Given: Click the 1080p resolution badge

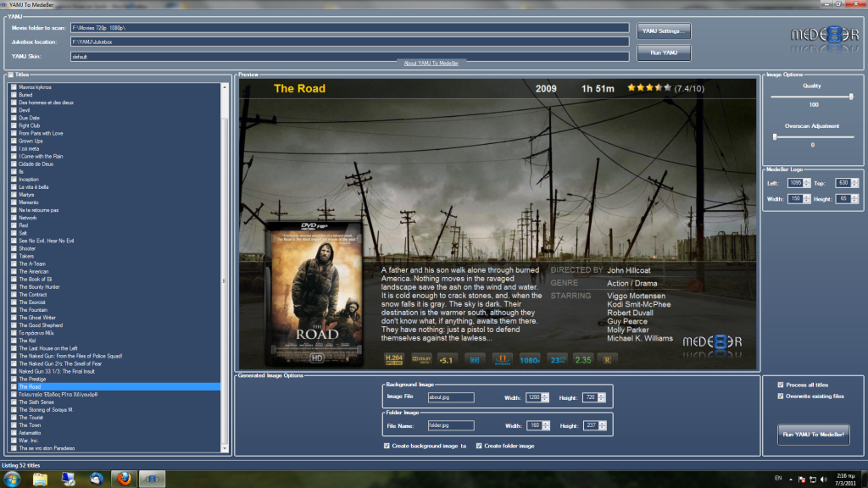Looking at the screenshot, I should (529, 360).
